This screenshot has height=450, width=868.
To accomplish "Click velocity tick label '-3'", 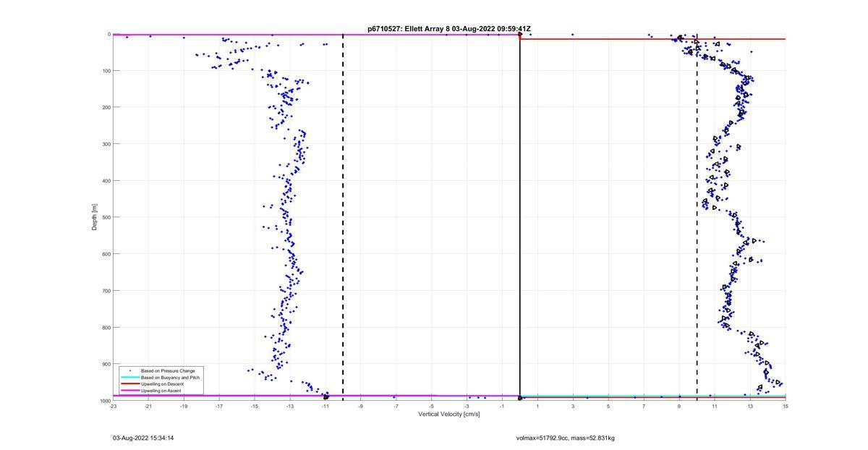I will (467, 406).
